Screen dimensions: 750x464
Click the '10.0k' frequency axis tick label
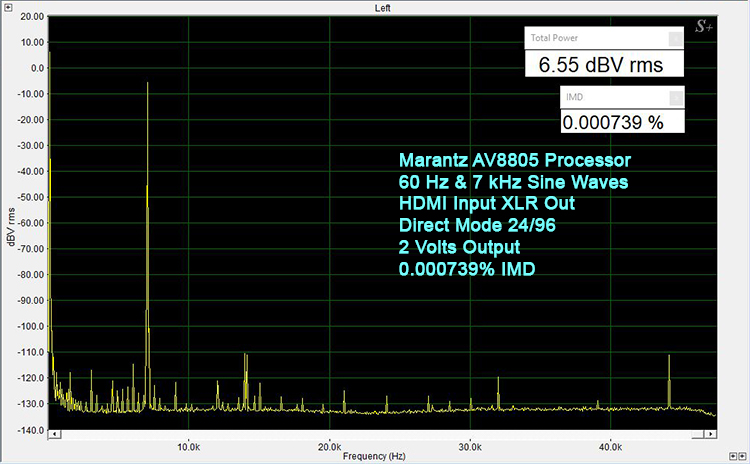tap(188, 447)
